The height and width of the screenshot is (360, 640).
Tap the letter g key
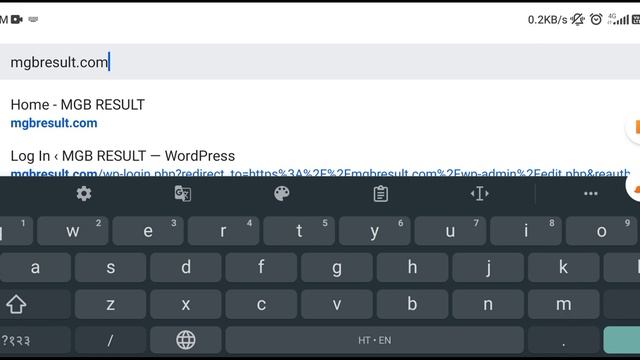click(337, 268)
